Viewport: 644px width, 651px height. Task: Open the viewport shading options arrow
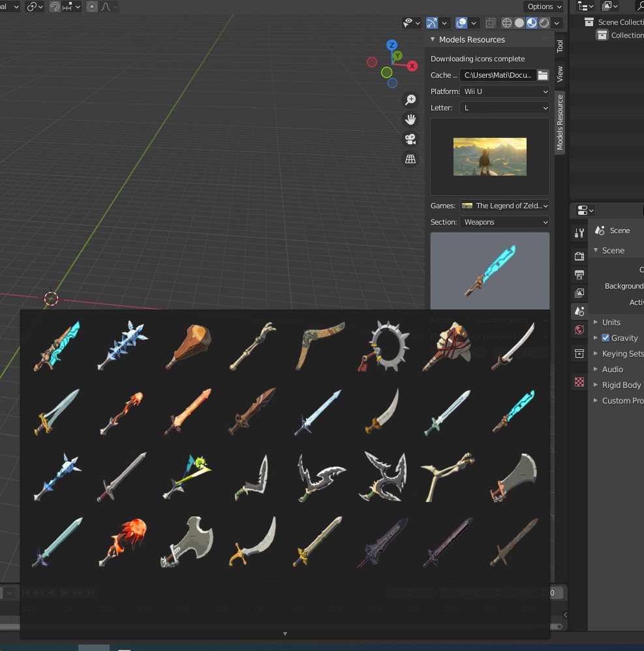coord(557,23)
